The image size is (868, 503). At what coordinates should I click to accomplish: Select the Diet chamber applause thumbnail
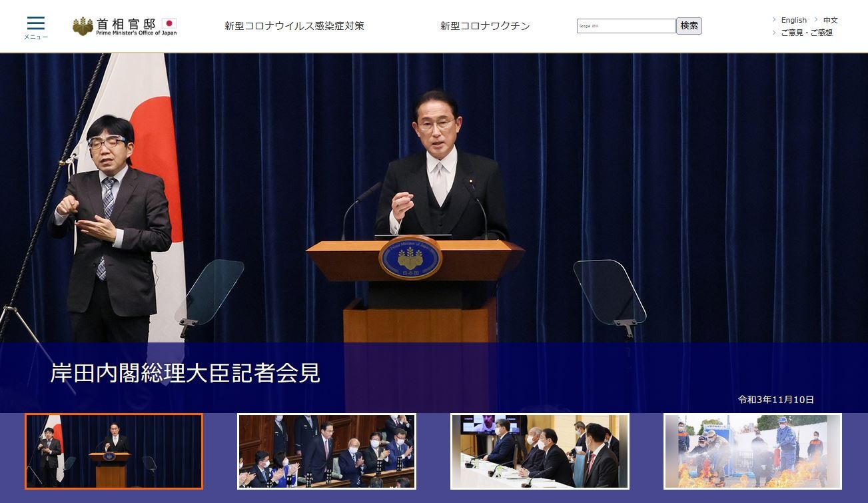click(326, 452)
